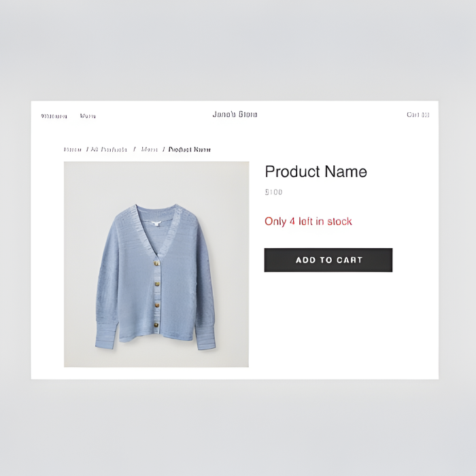Viewport: 476px width, 476px height.
Task: Click the Product Name heading
Action: 316,172
